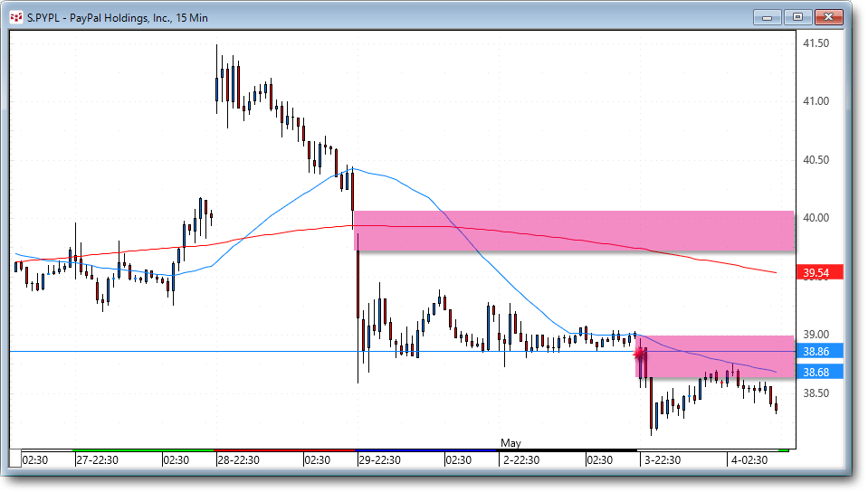Image resolution: width=868 pixels, height=492 pixels.
Task: Click the 29-22:30 time axis label
Action: 380,460
